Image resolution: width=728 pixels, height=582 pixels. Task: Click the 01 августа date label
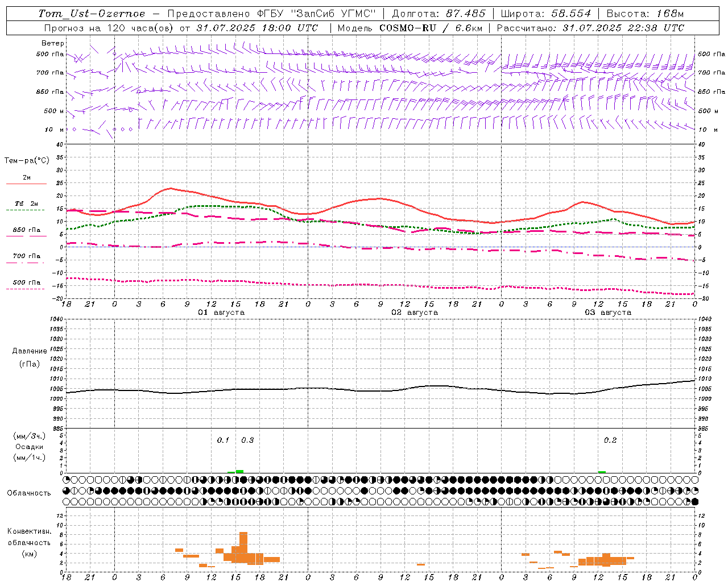tap(221, 313)
